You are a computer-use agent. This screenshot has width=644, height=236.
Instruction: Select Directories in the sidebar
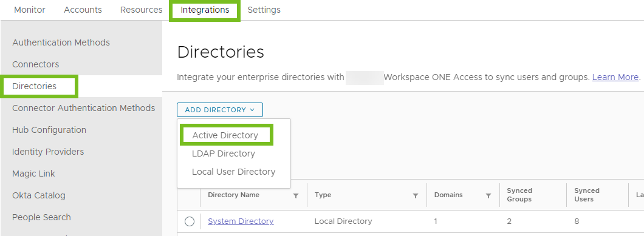point(34,86)
